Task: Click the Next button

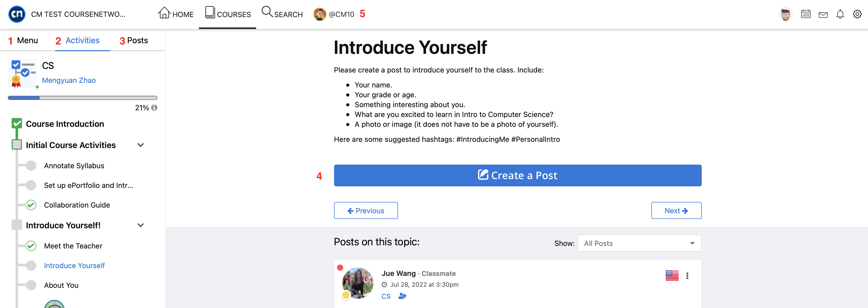Action: (x=676, y=210)
